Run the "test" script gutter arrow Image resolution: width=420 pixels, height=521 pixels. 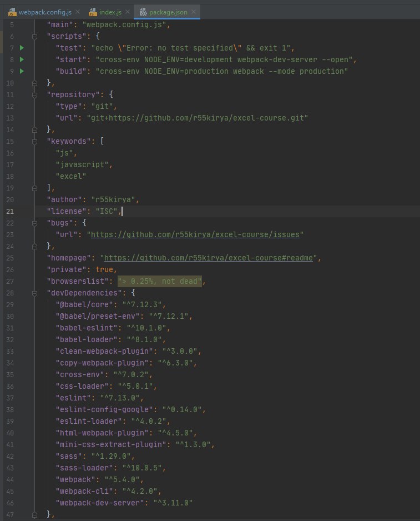(22, 48)
